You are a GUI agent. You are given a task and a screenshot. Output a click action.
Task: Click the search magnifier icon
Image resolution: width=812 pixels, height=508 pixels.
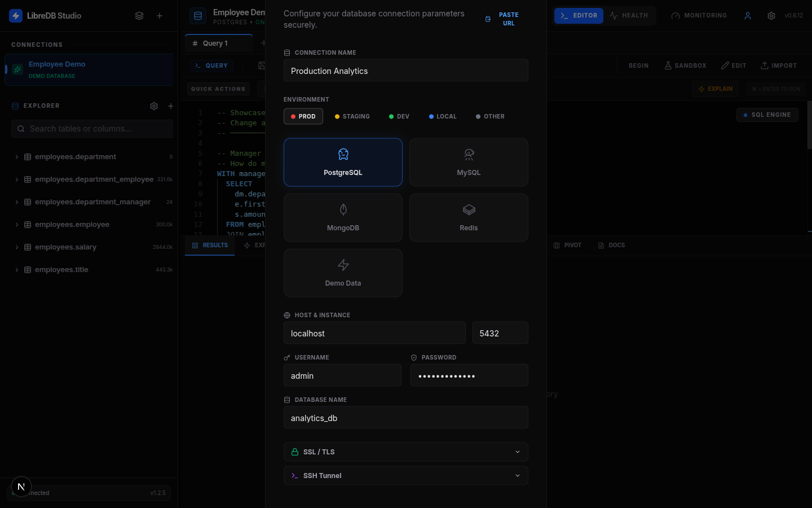pos(21,129)
